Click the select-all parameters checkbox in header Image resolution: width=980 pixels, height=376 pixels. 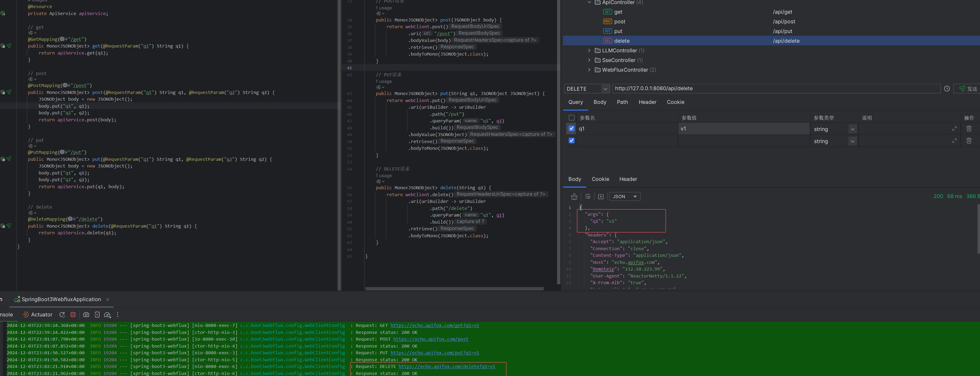[x=571, y=118]
